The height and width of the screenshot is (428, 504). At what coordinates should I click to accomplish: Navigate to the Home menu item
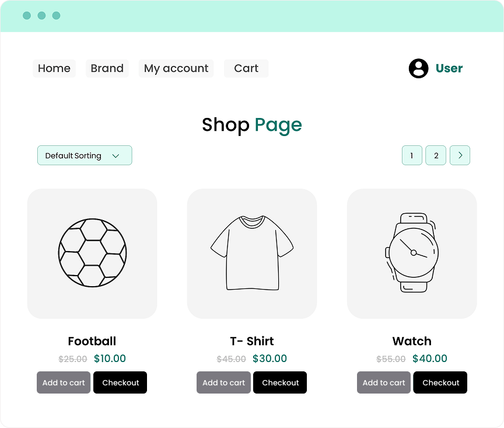pos(54,68)
